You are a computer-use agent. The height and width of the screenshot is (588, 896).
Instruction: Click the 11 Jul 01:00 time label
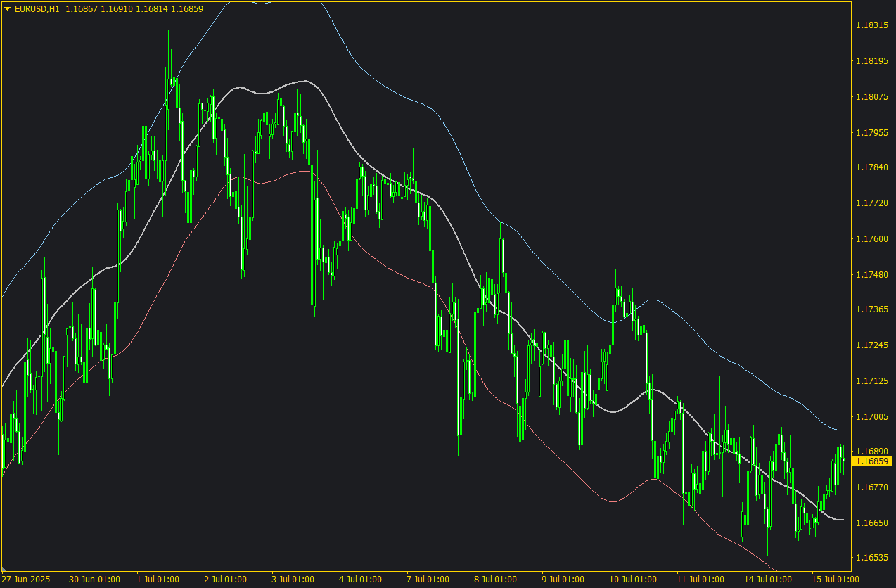700,580
